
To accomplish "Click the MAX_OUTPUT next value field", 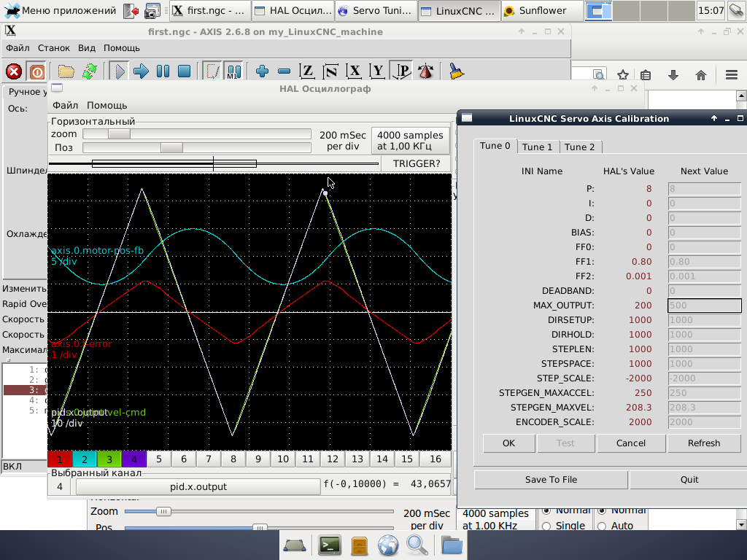I will pos(704,306).
